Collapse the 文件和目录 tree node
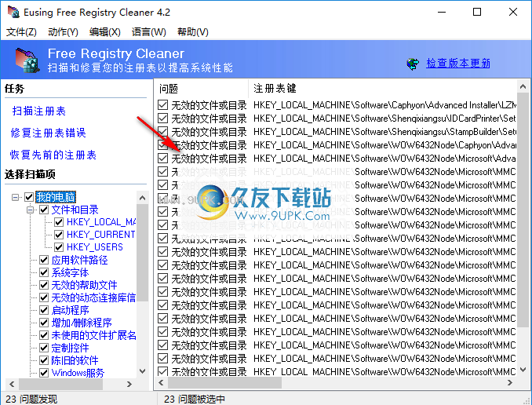The image size is (532, 405). (31, 210)
